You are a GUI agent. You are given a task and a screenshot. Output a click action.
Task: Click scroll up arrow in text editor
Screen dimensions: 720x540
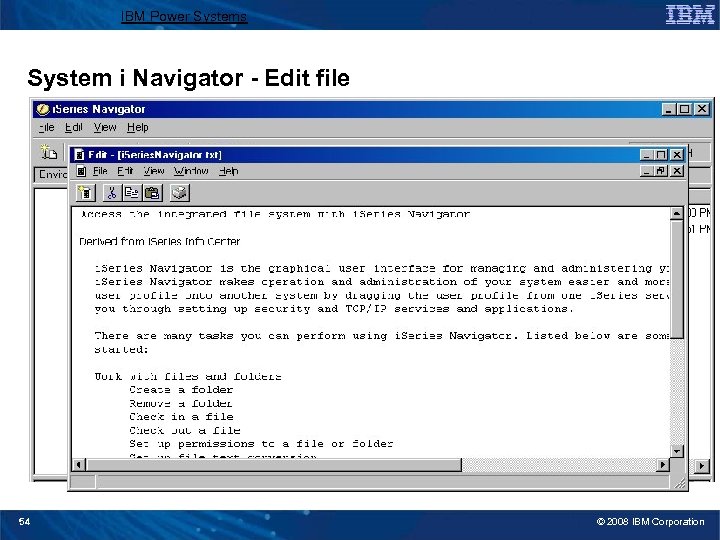click(x=676, y=214)
